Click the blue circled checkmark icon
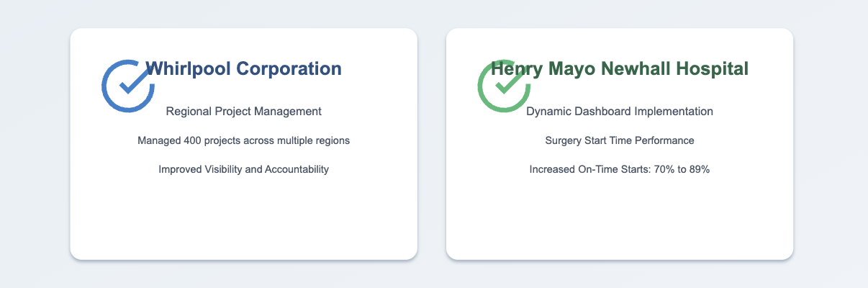The image size is (868, 288). pyautogui.click(x=128, y=85)
